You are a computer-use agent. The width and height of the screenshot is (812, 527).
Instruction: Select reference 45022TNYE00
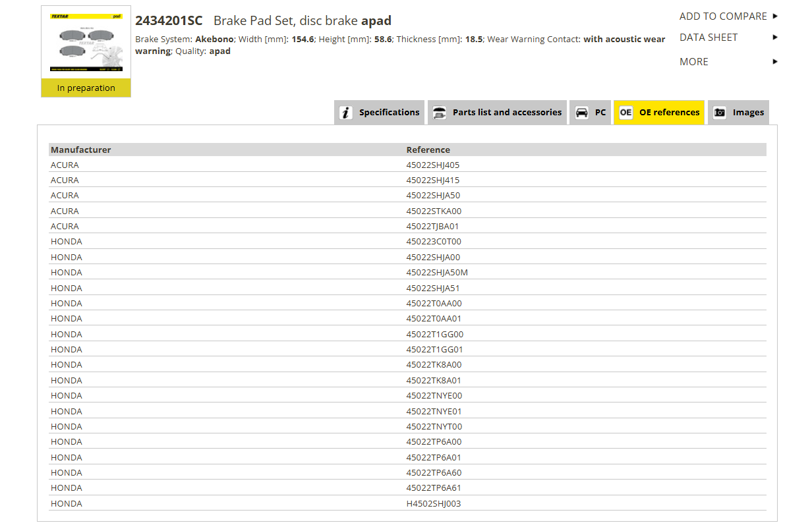434,396
